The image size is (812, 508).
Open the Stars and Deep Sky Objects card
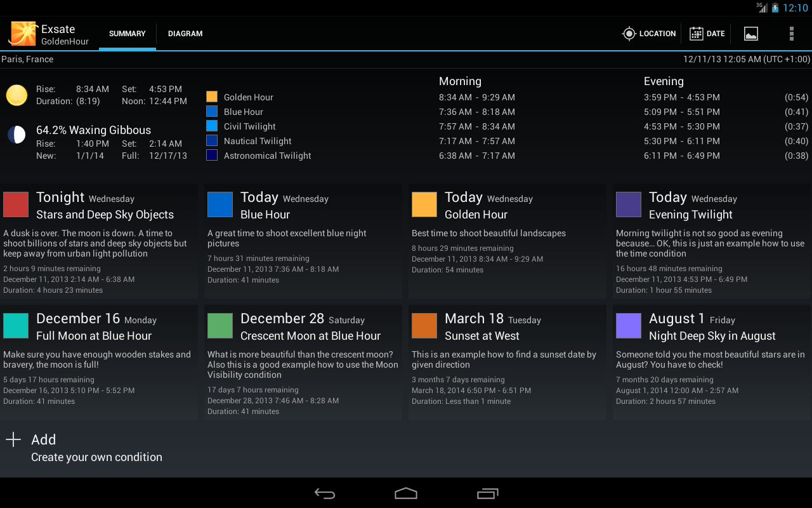(x=99, y=241)
